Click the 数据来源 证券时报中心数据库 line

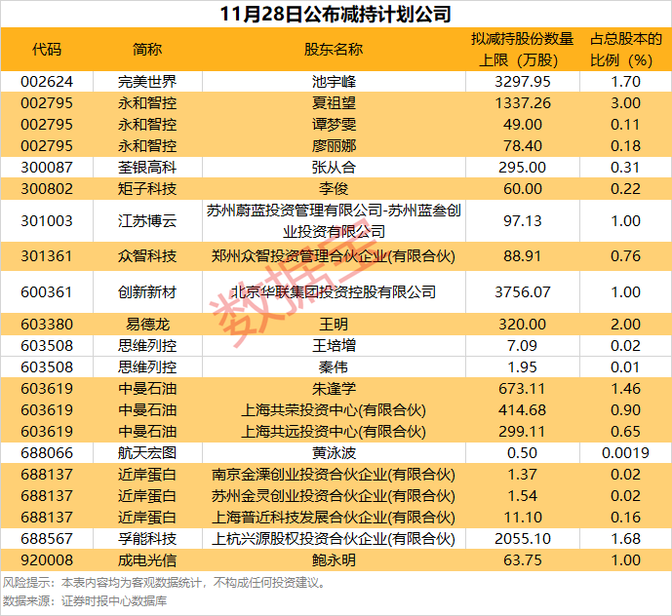click(x=85, y=600)
